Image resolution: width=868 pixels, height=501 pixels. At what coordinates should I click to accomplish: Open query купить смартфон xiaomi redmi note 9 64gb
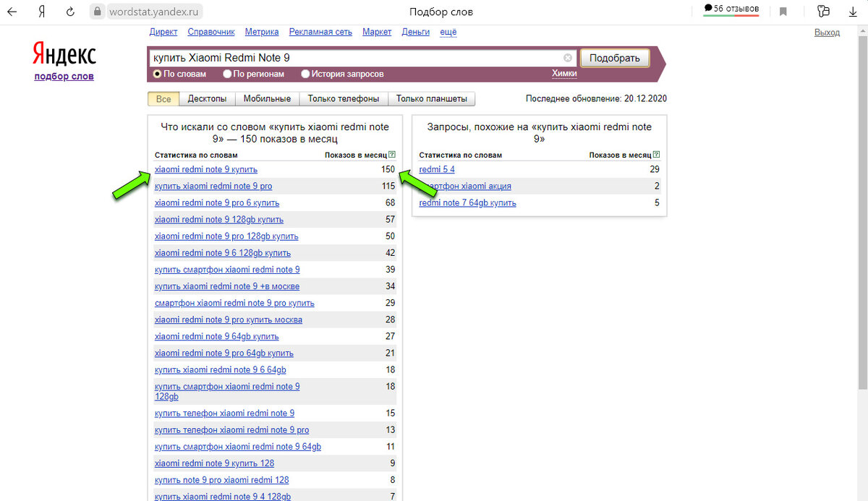[x=238, y=447]
